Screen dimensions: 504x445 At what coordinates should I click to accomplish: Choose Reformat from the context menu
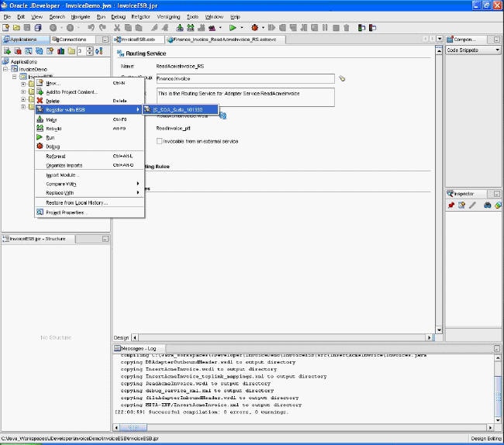click(x=89, y=157)
